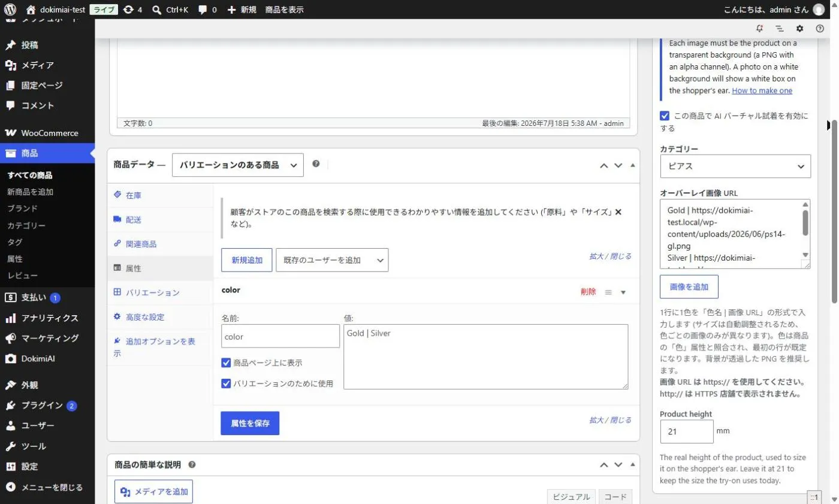
Task: Open the updates icon showing 4
Action: tap(132, 10)
